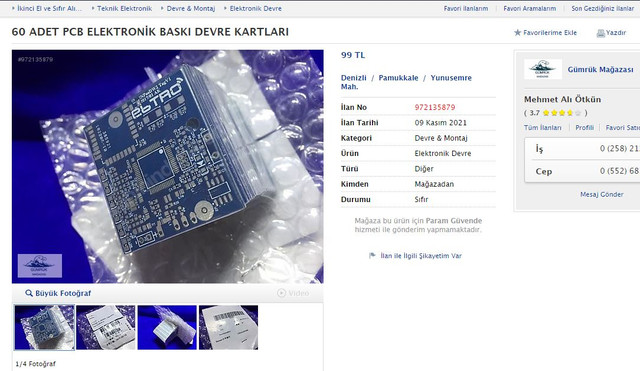Click seller name Mehmet Ali Ötkün
The width and height of the screenshot is (640, 371).
(x=562, y=99)
